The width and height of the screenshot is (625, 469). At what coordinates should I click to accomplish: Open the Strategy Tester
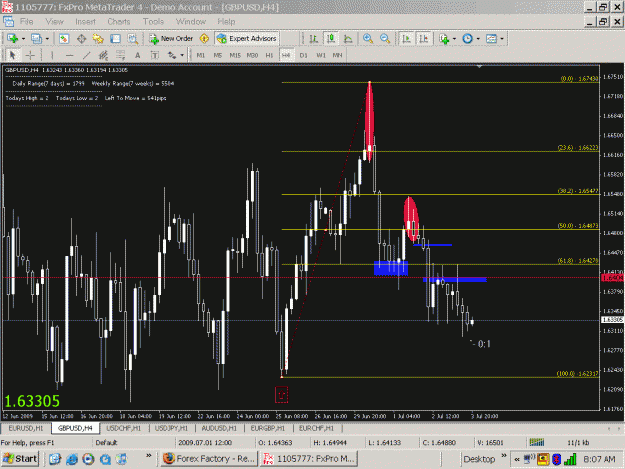132,39
